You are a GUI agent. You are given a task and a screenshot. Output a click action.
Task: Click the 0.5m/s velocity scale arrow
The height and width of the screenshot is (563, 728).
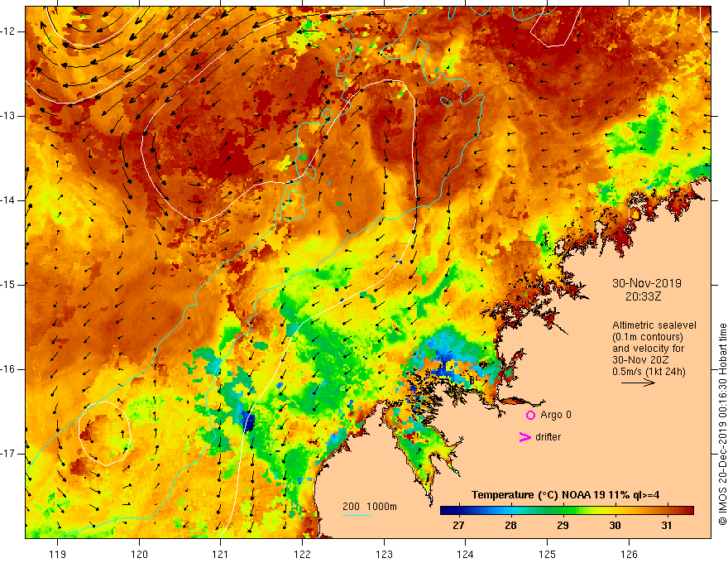point(638,383)
